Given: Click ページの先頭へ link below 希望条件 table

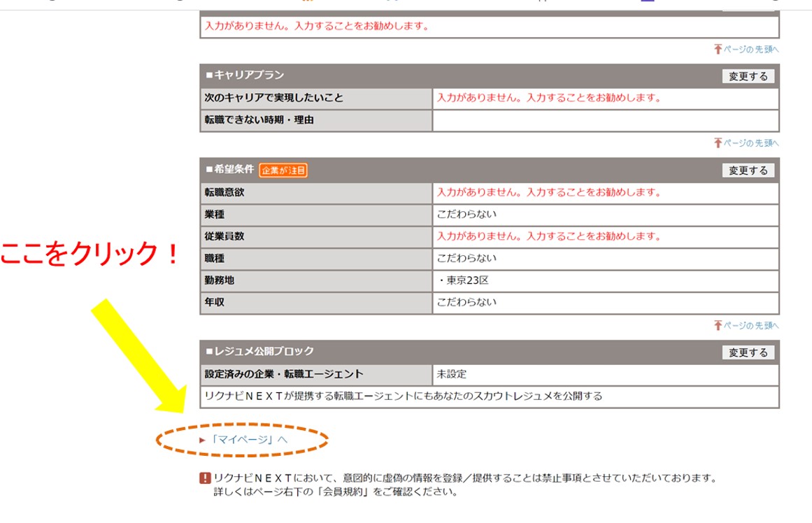Looking at the screenshot, I should (x=746, y=325).
